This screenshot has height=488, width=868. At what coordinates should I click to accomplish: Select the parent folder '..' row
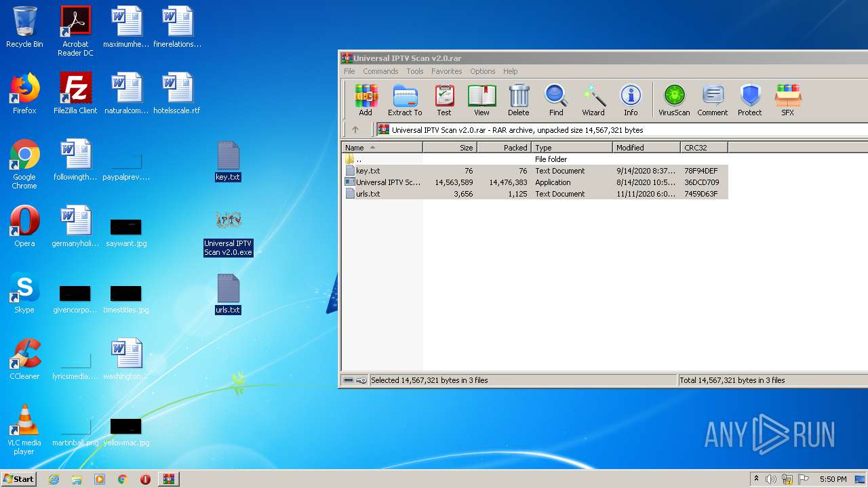(x=535, y=159)
